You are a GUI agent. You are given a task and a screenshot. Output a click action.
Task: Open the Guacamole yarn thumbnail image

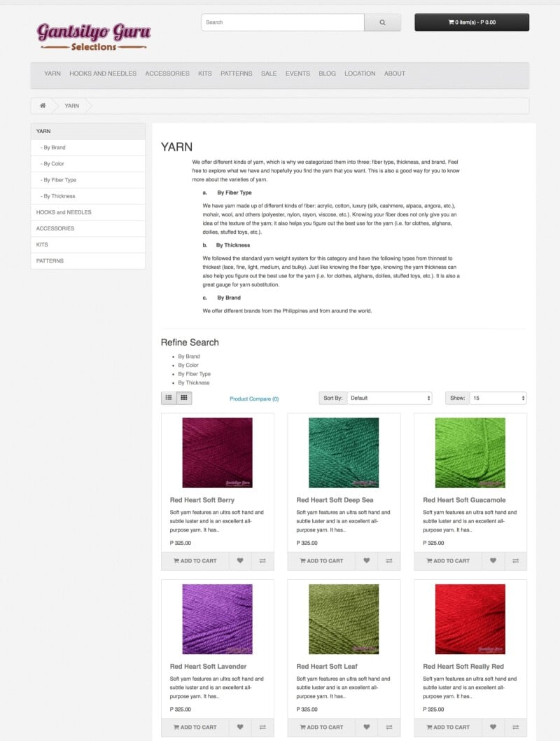[x=470, y=452]
